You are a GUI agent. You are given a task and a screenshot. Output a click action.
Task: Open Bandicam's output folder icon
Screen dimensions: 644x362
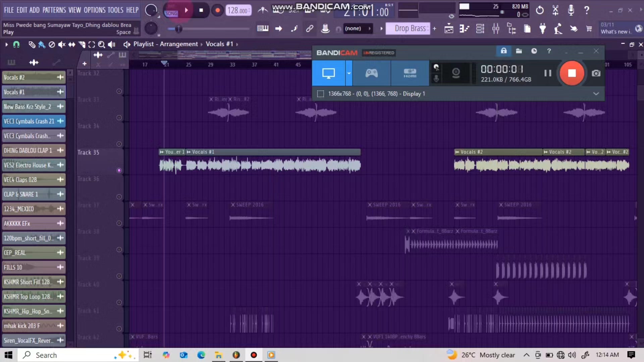coord(519,51)
